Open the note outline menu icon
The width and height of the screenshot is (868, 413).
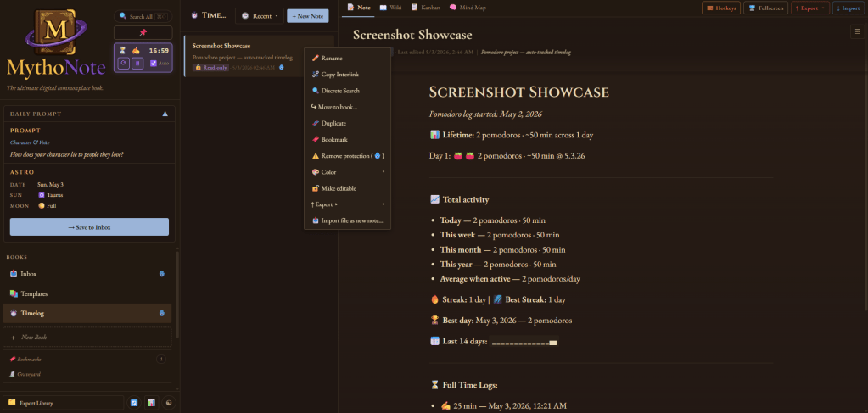(x=856, y=32)
